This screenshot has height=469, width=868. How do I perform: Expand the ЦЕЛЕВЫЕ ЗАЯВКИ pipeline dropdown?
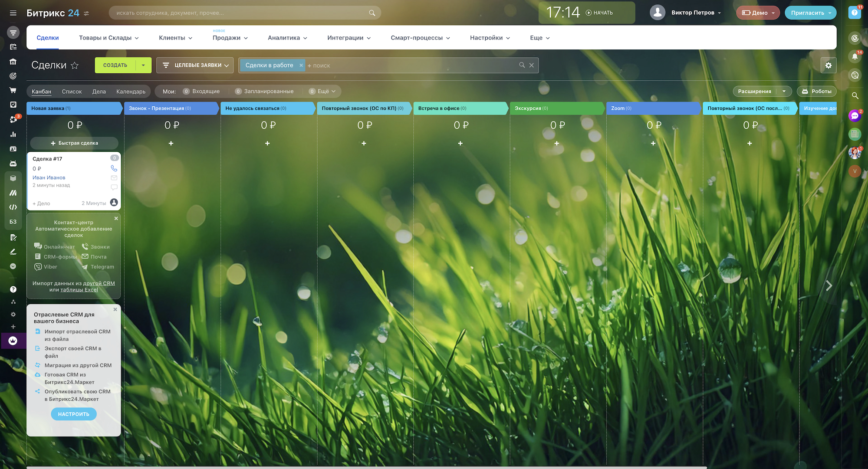(195, 66)
